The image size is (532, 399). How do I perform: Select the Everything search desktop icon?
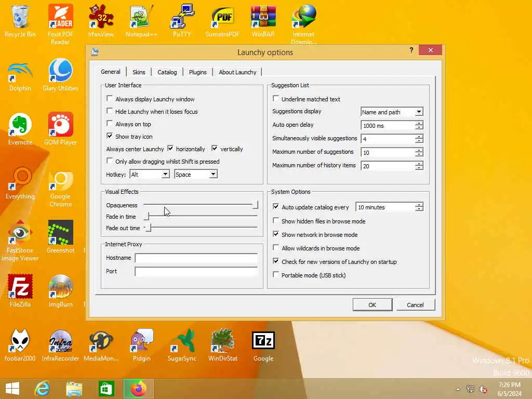pyautogui.click(x=20, y=183)
